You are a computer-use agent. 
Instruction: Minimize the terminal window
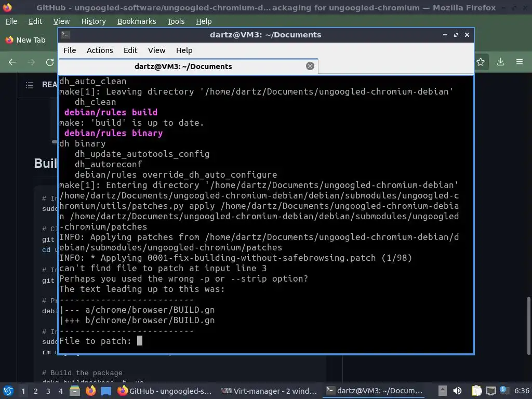pos(445,35)
